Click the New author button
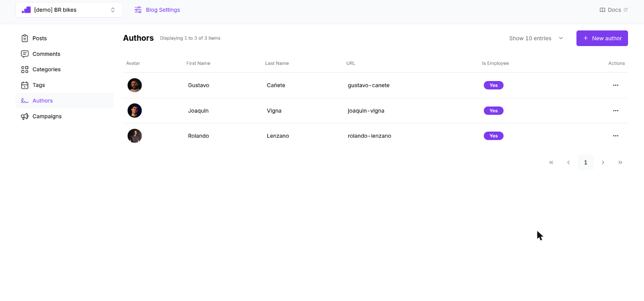The image size is (644, 301). (x=602, y=38)
